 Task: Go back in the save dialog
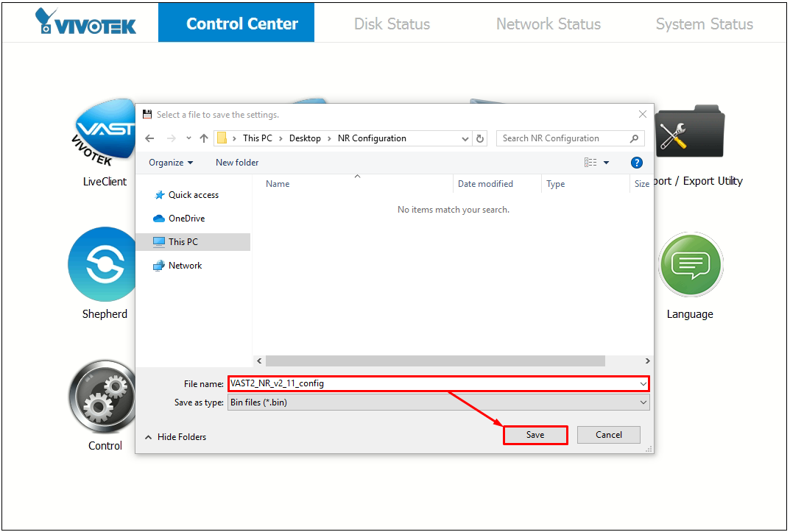point(149,138)
